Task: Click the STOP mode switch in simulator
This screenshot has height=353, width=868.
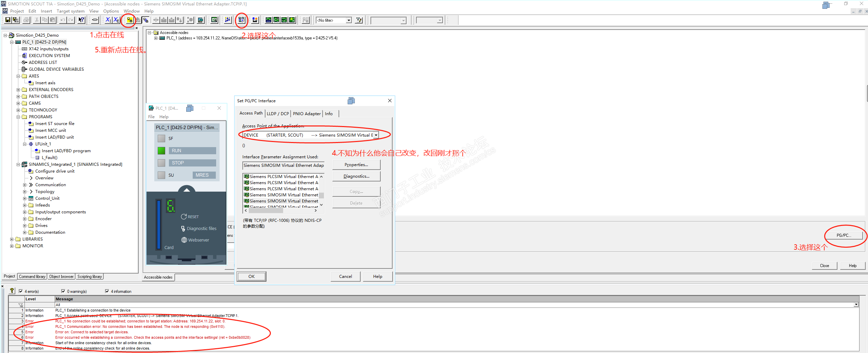Action: tap(192, 163)
